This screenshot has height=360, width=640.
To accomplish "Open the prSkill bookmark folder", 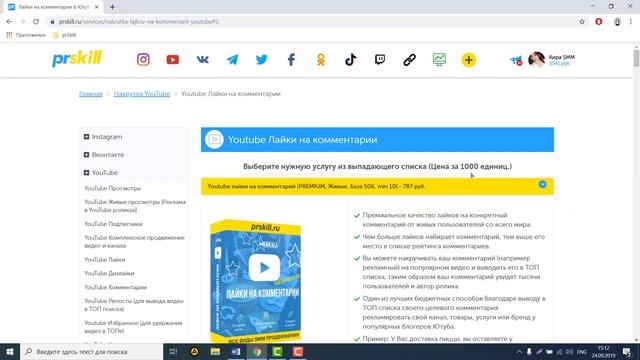I will (65, 35).
